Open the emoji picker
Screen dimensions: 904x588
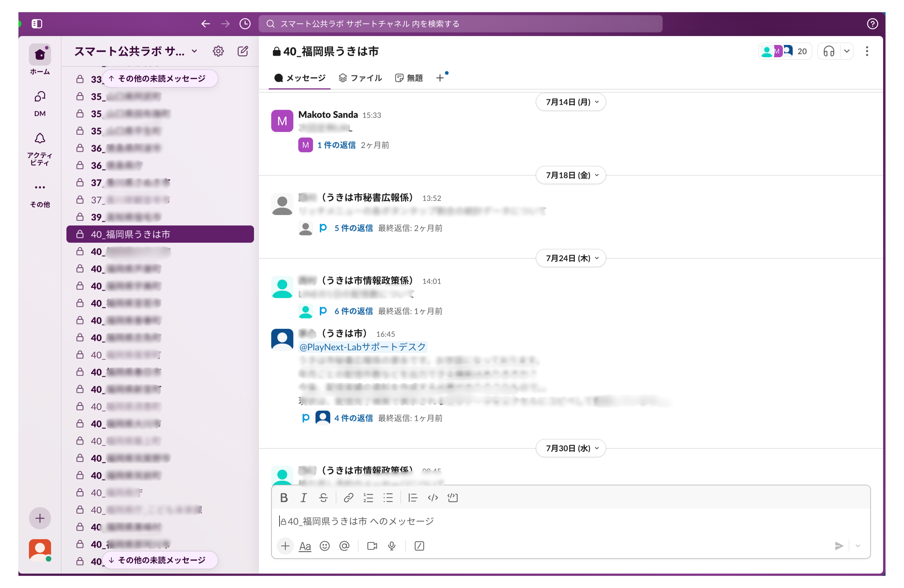click(x=324, y=546)
